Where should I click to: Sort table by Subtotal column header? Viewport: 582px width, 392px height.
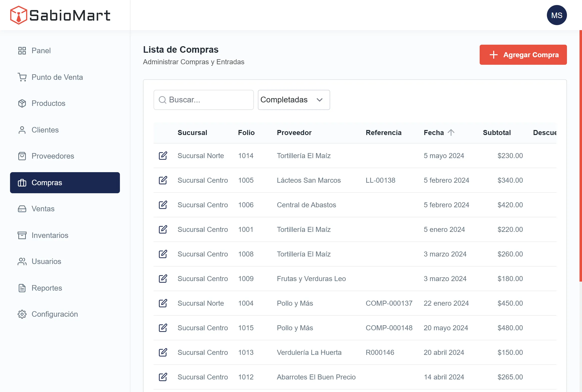(x=497, y=133)
